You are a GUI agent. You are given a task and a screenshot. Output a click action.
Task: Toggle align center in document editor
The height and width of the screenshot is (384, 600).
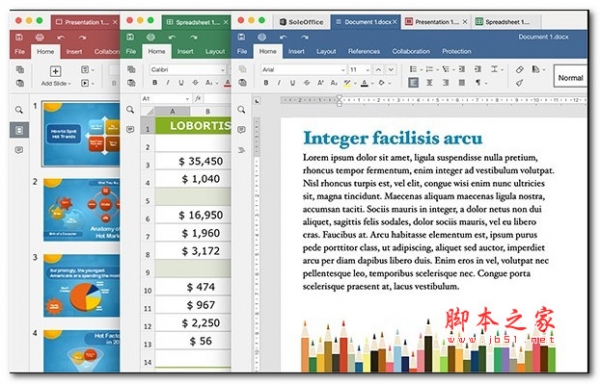429,83
